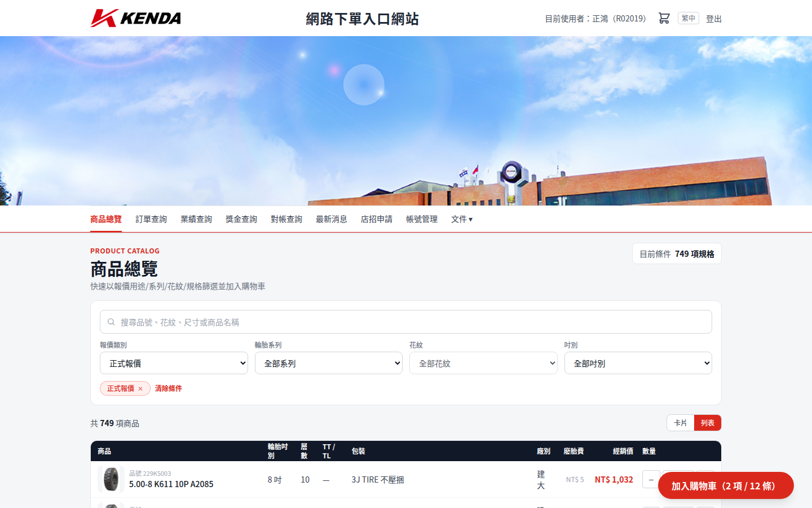Open the 花紋 dropdown showing 全部花紋
This screenshot has width=812, height=508.
[x=483, y=363]
